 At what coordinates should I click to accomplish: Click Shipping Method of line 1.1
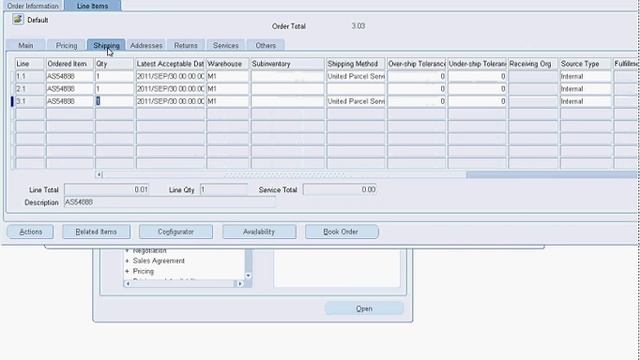(x=356, y=76)
